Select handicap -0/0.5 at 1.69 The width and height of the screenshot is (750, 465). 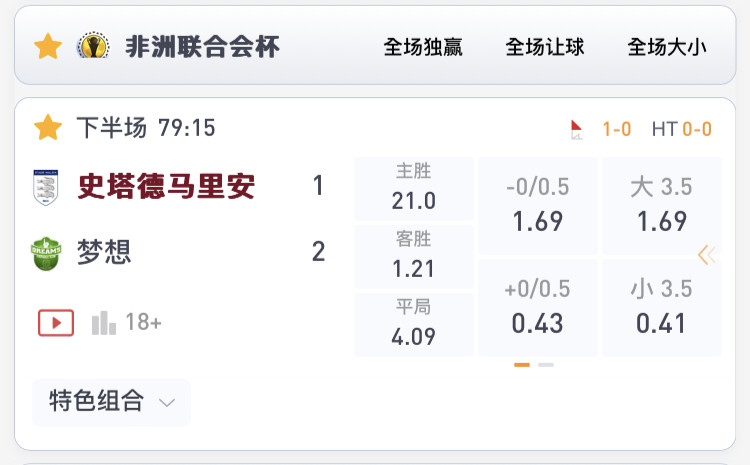tap(538, 206)
